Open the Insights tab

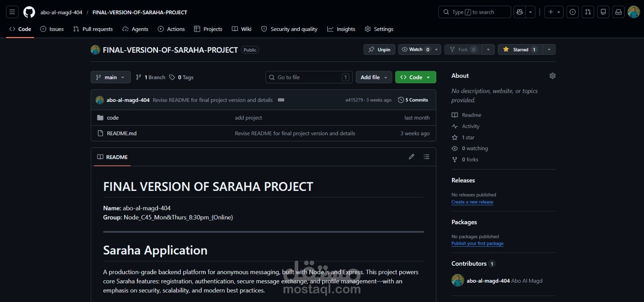tap(341, 29)
